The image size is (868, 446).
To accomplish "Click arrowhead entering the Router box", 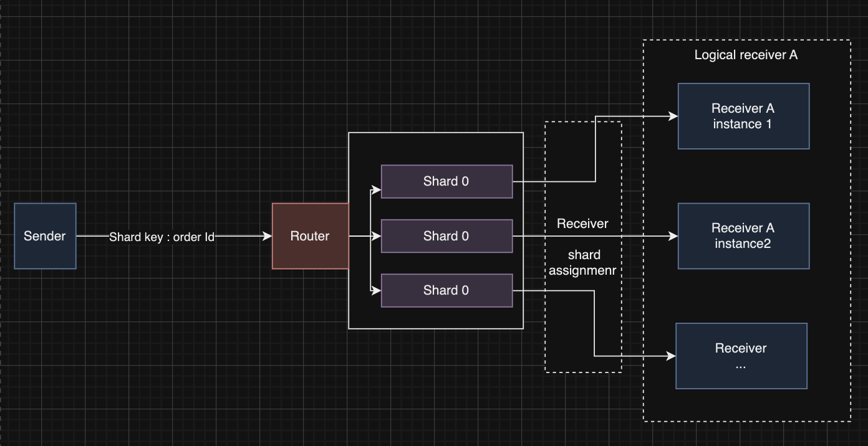I will coord(268,236).
